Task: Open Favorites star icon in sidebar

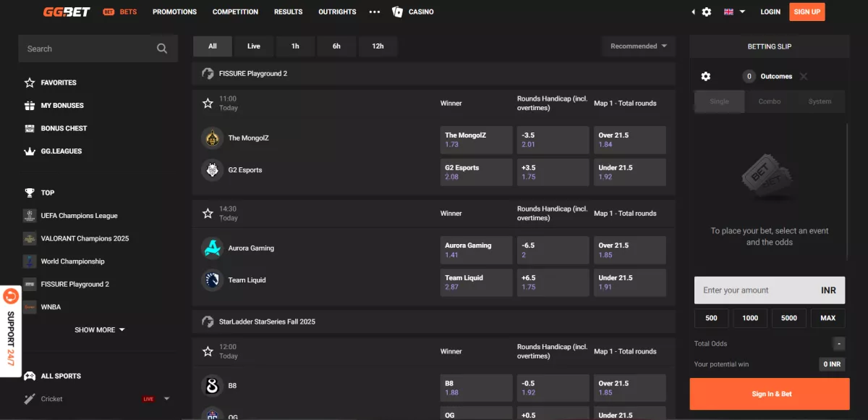Action: click(30, 83)
